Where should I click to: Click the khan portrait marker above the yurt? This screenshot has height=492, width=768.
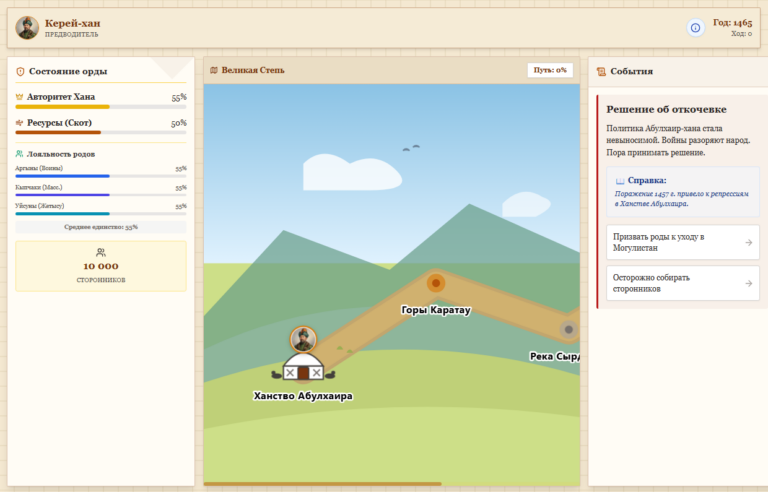[303, 339]
